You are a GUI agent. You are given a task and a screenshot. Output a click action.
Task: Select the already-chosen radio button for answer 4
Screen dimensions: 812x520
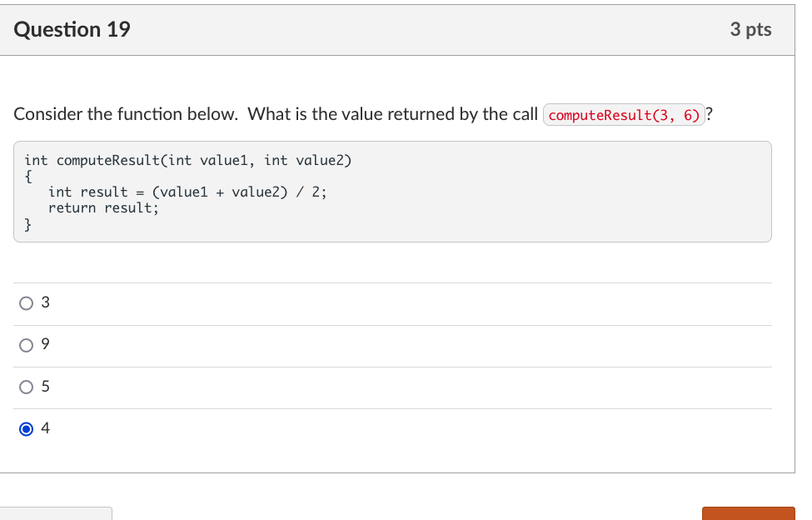pos(27,428)
